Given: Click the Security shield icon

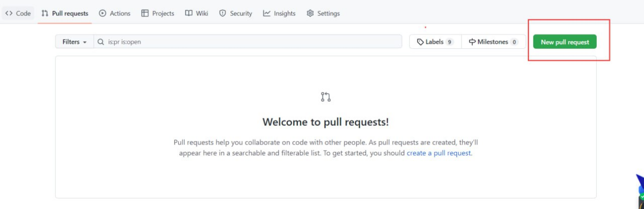Looking at the screenshot, I should [222, 14].
